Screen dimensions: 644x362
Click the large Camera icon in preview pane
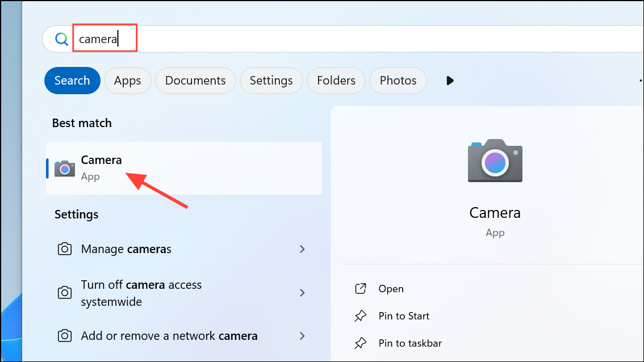pyautogui.click(x=495, y=161)
